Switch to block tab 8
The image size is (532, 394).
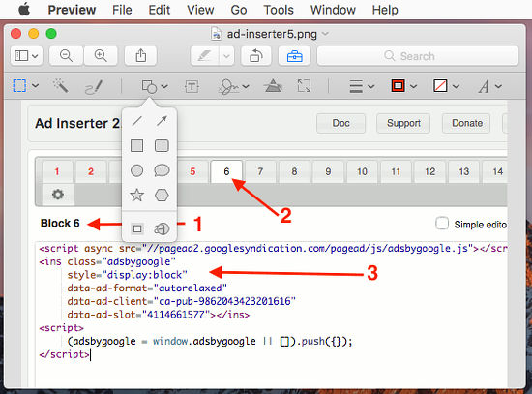[x=294, y=171]
